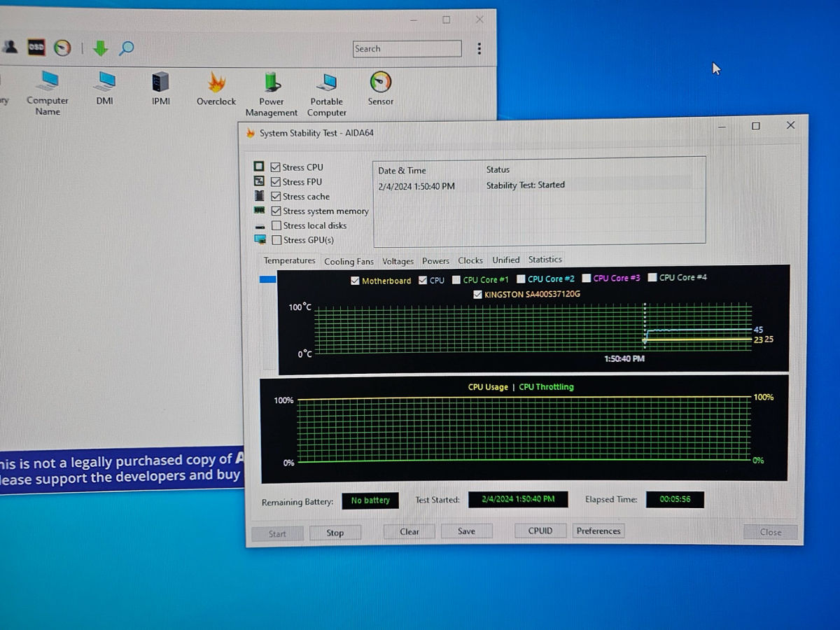This screenshot has width=840, height=630.
Task: Toggle the CPU Core #1 graph checkbox
Action: coord(456,279)
